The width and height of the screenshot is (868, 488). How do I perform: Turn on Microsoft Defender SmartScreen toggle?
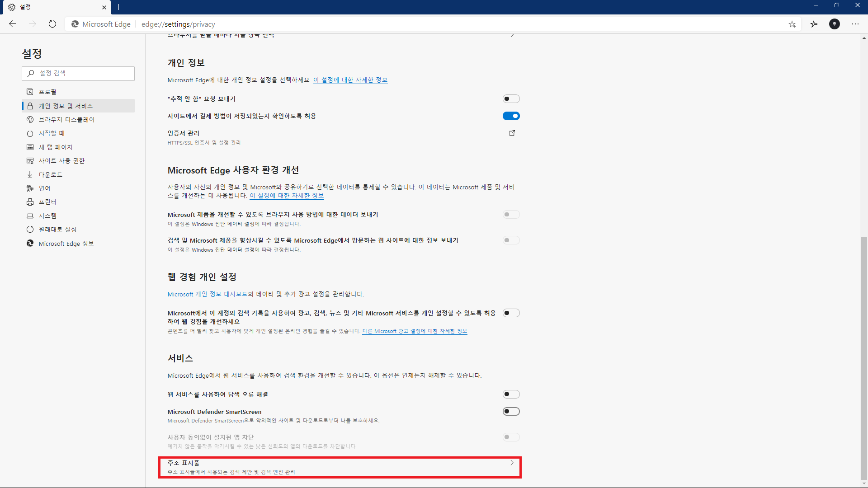tap(511, 411)
